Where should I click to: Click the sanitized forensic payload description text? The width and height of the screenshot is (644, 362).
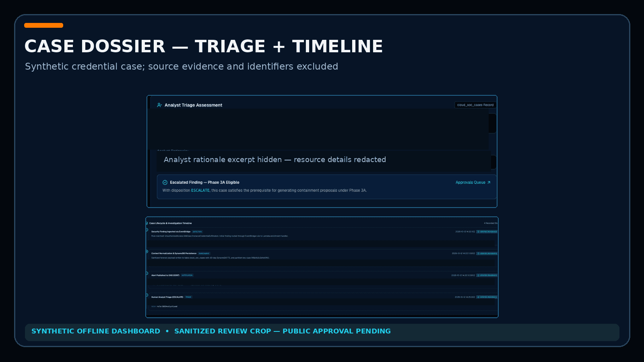click(210, 258)
